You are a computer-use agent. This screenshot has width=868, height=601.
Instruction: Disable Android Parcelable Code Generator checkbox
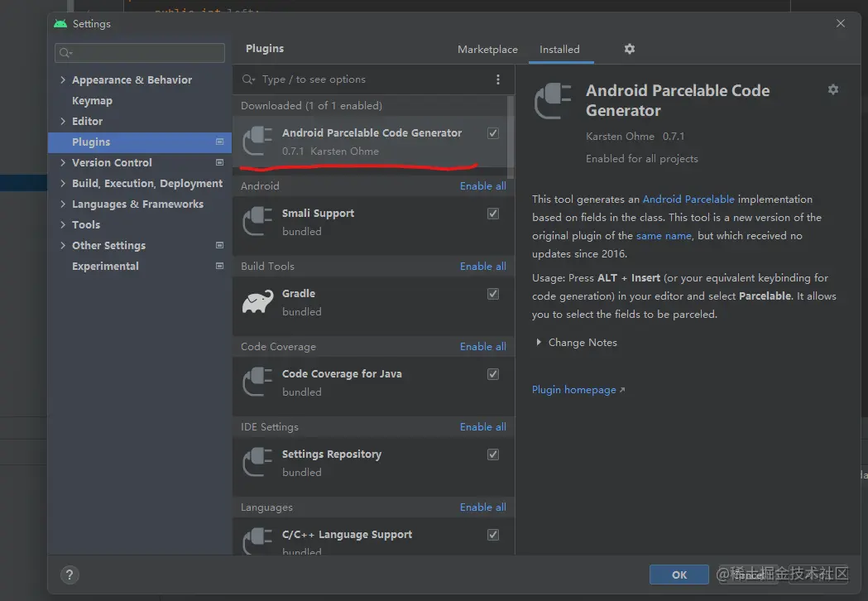point(492,133)
